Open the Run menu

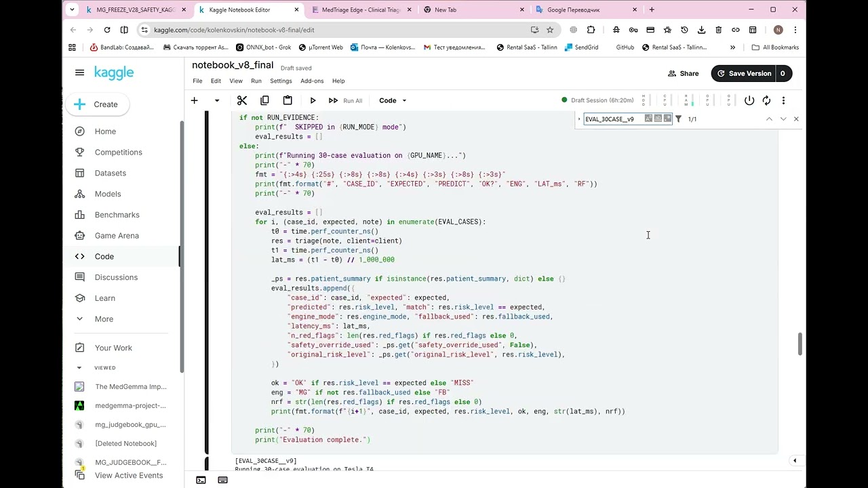pos(256,81)
